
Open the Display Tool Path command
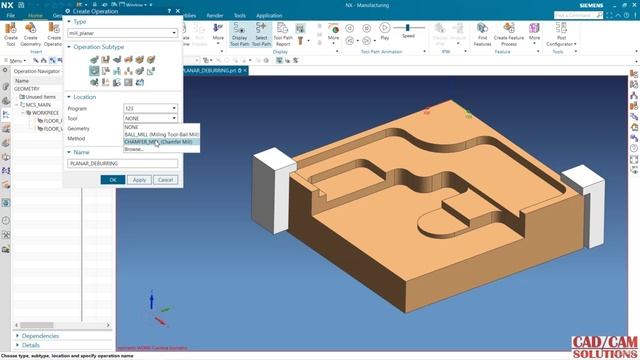[240, 34]
